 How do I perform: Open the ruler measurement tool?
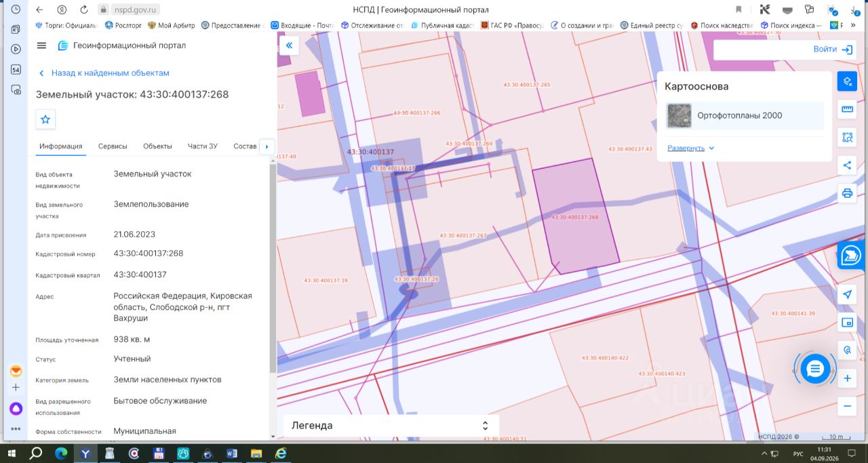(x=847, y=109)
